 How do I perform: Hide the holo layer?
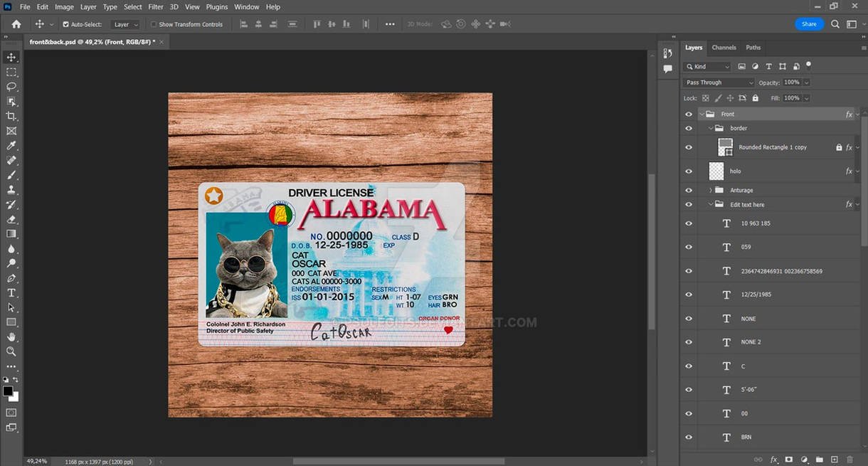pos(688,171)
